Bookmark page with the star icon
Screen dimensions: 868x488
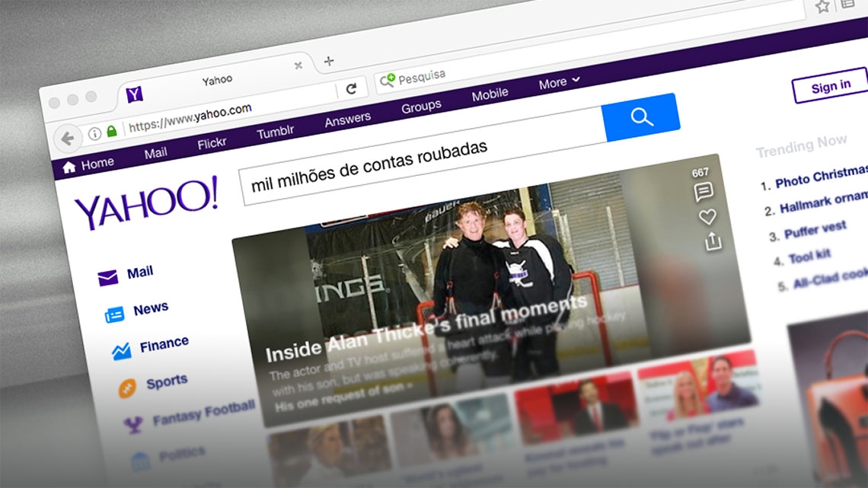point(822,6)
